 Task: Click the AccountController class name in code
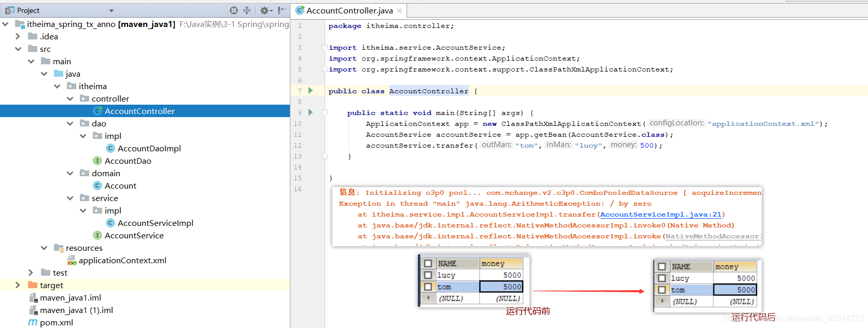click(x=429, y=91)
